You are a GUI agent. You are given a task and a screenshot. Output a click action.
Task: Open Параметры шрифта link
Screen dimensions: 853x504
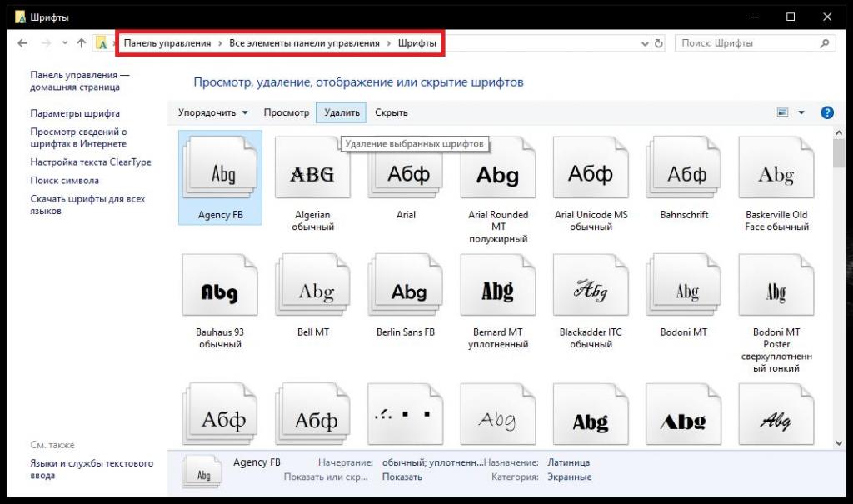75,114
